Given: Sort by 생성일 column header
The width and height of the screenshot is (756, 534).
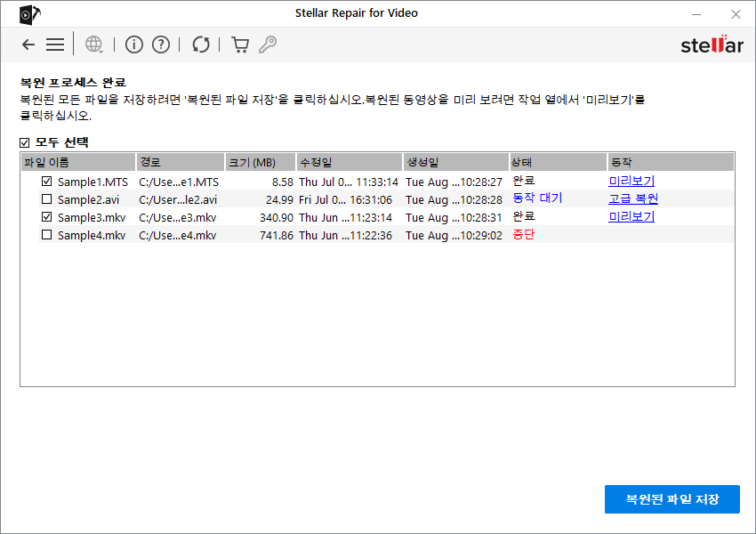Looking at the screenshot, I should coord(456,162).
